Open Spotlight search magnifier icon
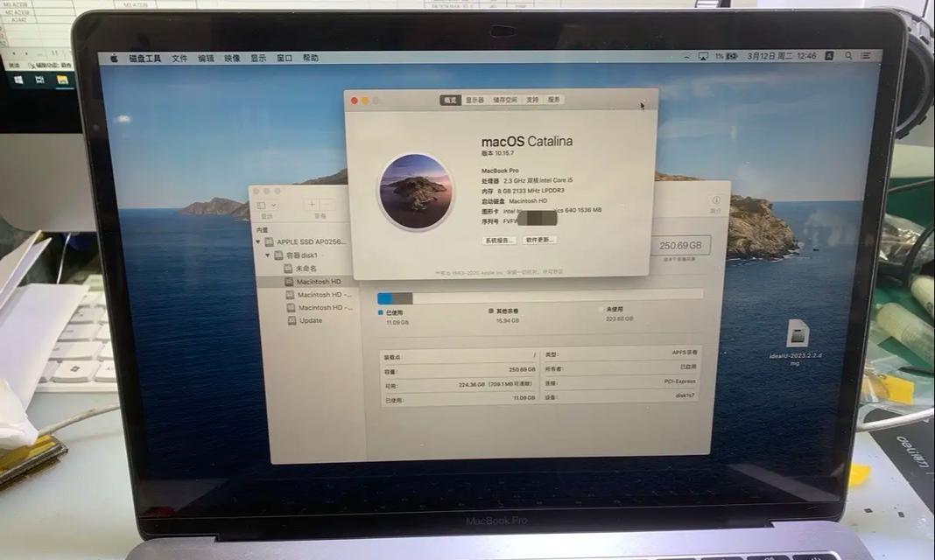This screenshot has height=560, width=935. pyautogui.click(x=848, y=56)
